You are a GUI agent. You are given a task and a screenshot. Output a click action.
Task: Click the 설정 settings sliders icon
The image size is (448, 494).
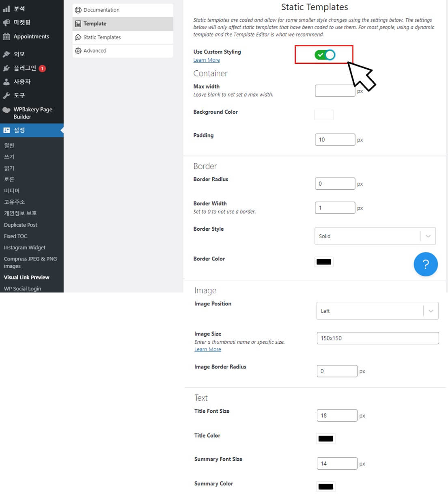pyautogui.click(x=6, y=130)
